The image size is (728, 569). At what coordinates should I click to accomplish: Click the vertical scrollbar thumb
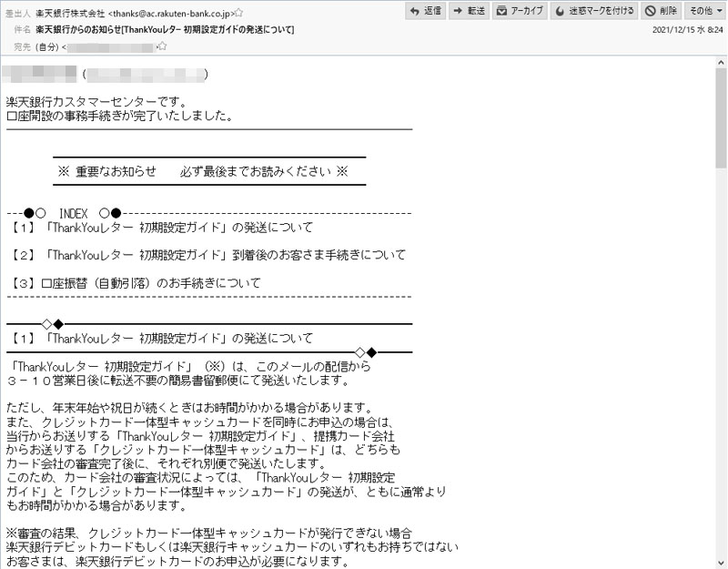click(x=720, y=118)
